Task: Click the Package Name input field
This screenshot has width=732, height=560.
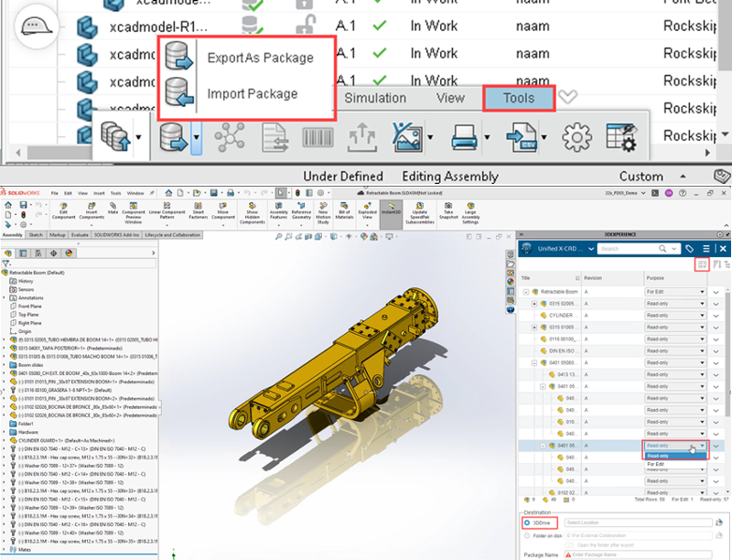Action: (x=638, y=555)
